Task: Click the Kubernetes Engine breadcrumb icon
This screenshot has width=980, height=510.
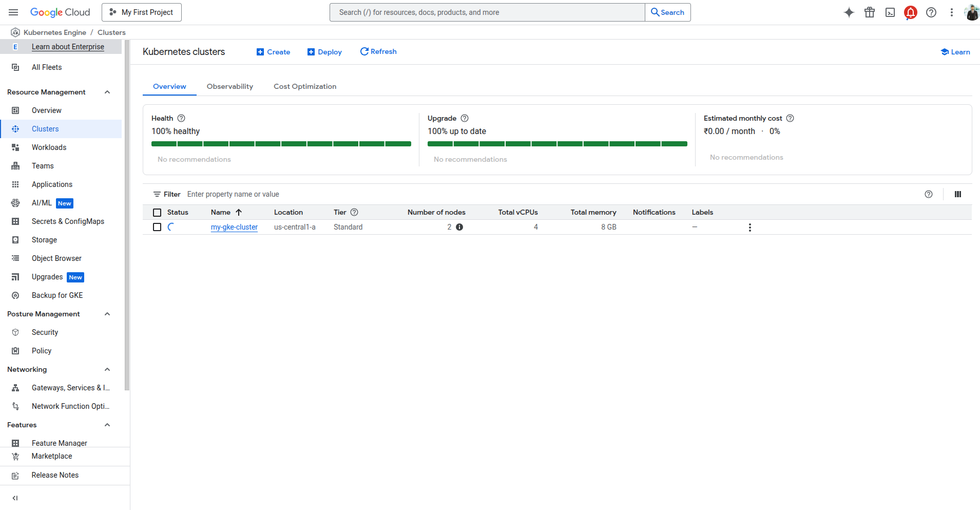Action: 15,32
